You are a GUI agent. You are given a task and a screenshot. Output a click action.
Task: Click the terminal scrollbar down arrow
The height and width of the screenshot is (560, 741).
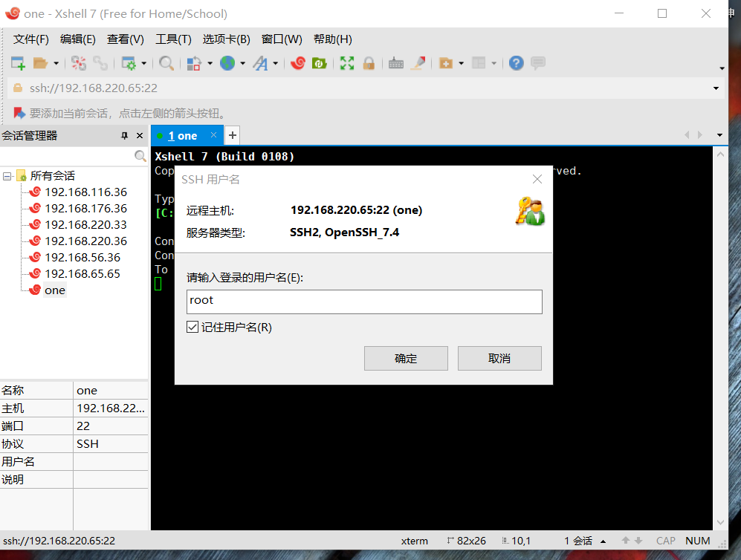pyautogui.click(x=720, y=522)
